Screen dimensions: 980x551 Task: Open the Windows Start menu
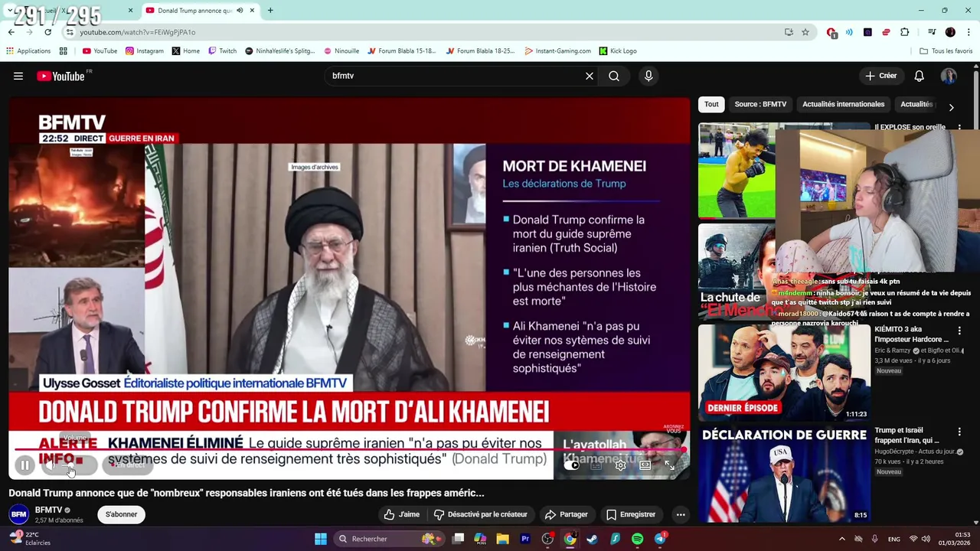[321, 539]
